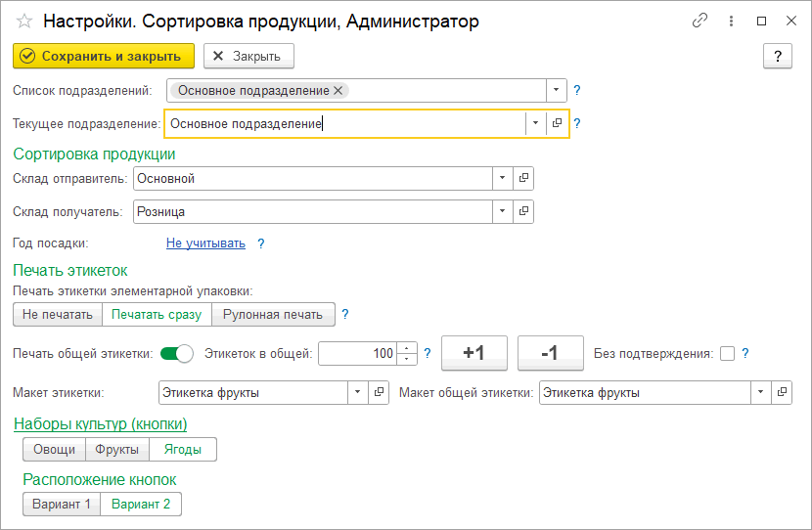Image resolution: width=812 pixels, height=530 pixels.
Task: Select Вариант 1 button layout
Action: coord(61,504)
